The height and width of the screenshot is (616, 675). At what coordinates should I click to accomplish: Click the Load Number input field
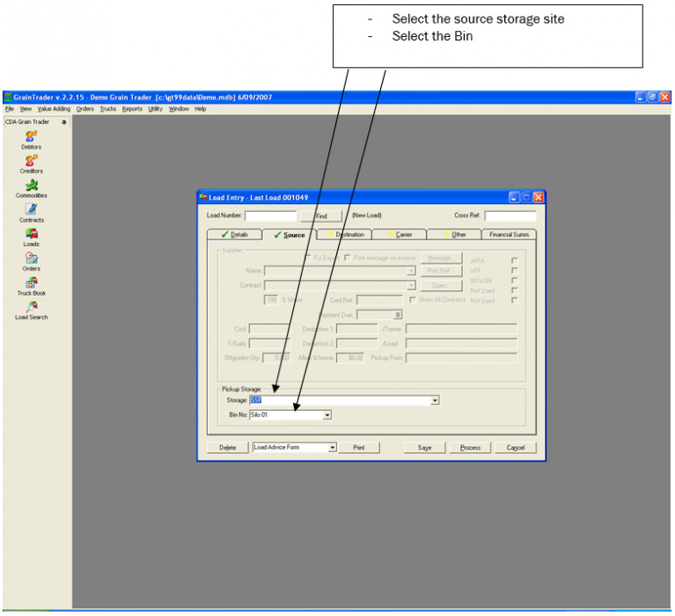point(270,216)
